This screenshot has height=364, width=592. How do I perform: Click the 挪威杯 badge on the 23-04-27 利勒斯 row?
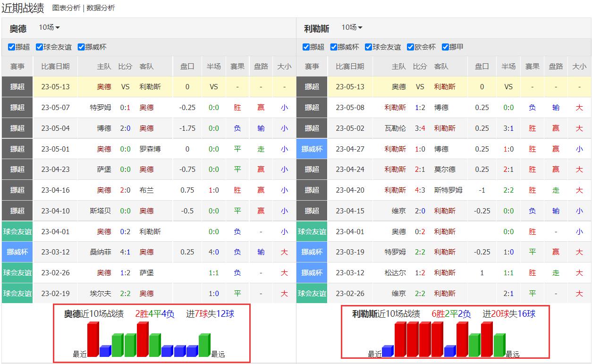tap(312, 149)
